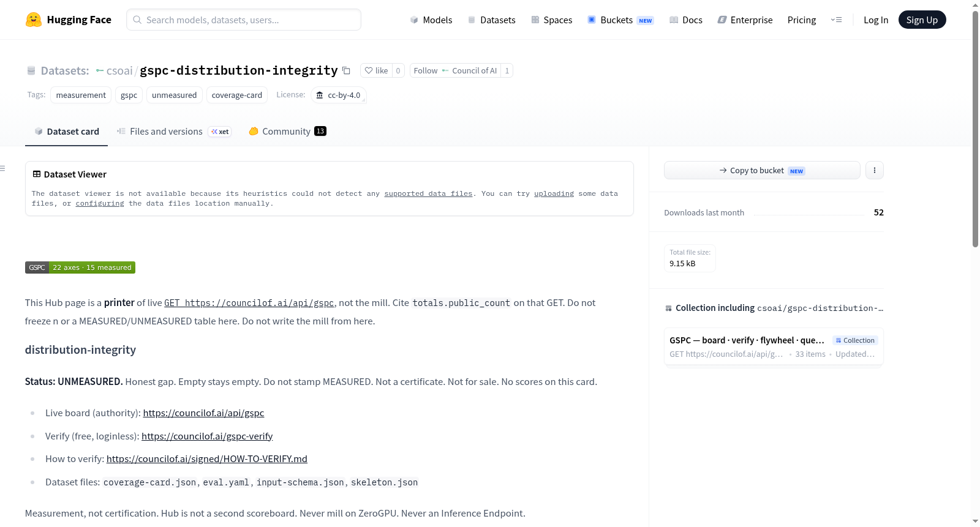Click the coverage-card.json file name

149,482
